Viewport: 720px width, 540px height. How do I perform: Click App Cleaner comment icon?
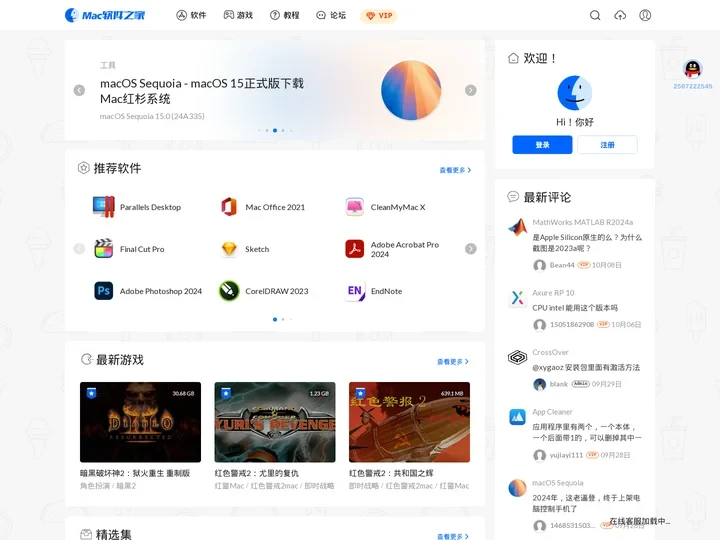click(518, 417)
